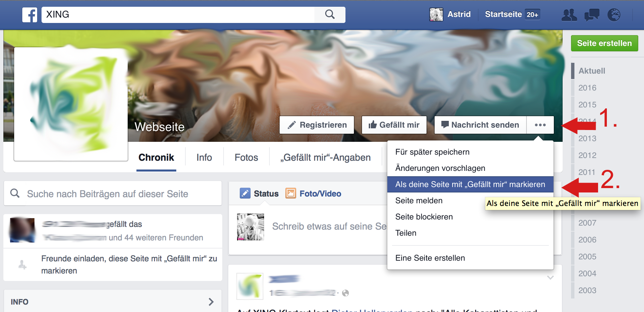
Task: Click the XING page profile picture
Action: click(x=71, y=104)
